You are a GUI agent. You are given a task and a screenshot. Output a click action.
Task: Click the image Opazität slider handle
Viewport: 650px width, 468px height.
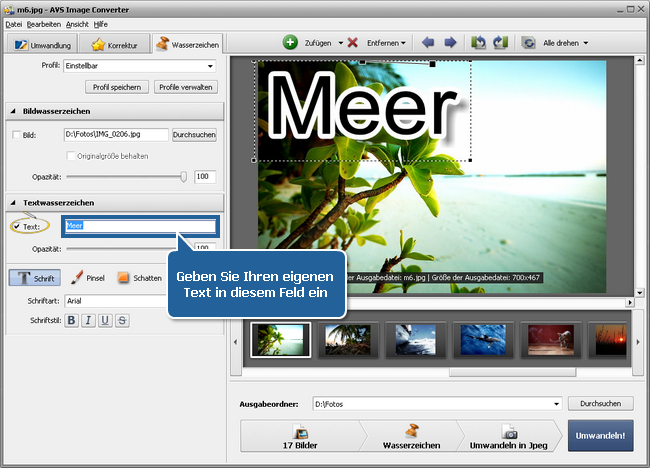(183, 177)
